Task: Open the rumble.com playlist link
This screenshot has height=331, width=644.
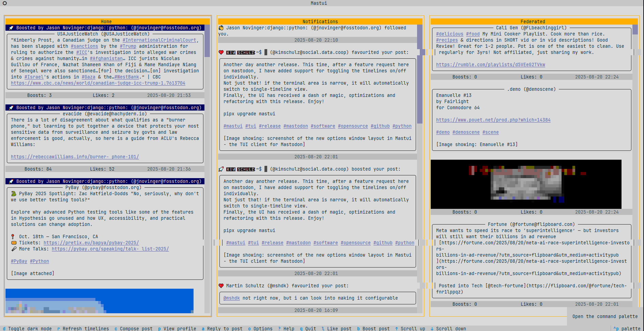Action: [x=490, y=64]
